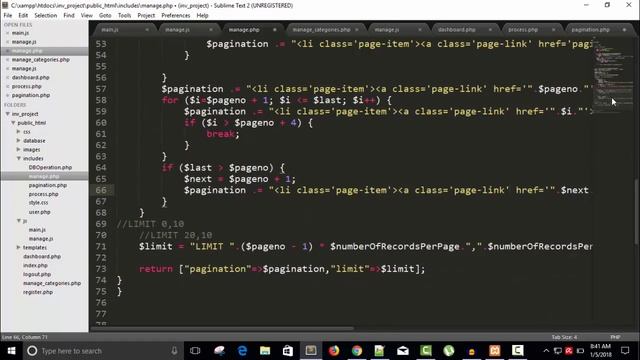Open logout.php in the folder tree
The image size is (640, 360).
click(37, 274)
